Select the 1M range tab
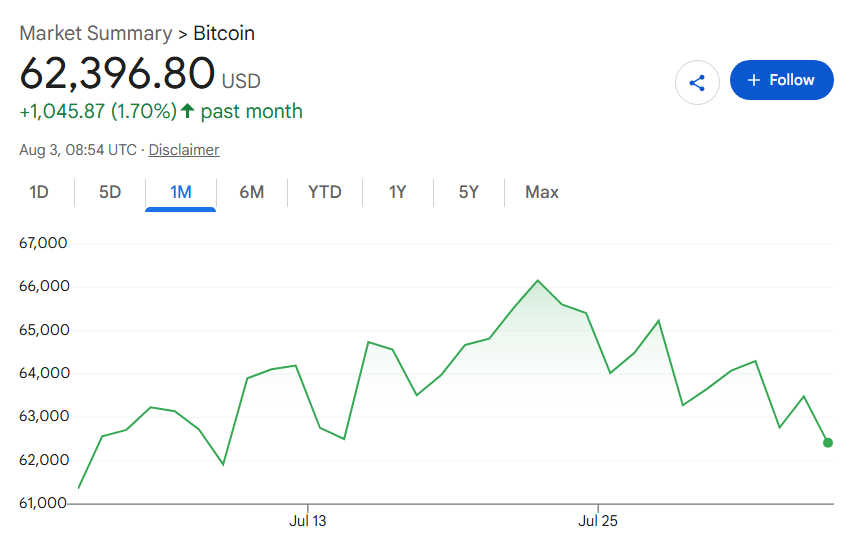 coord(181,192)
